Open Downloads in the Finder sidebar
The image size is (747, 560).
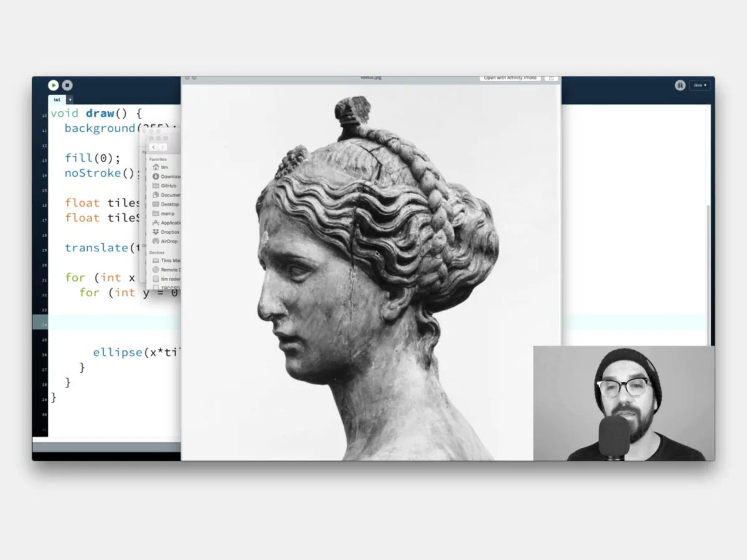pos(166,176)
